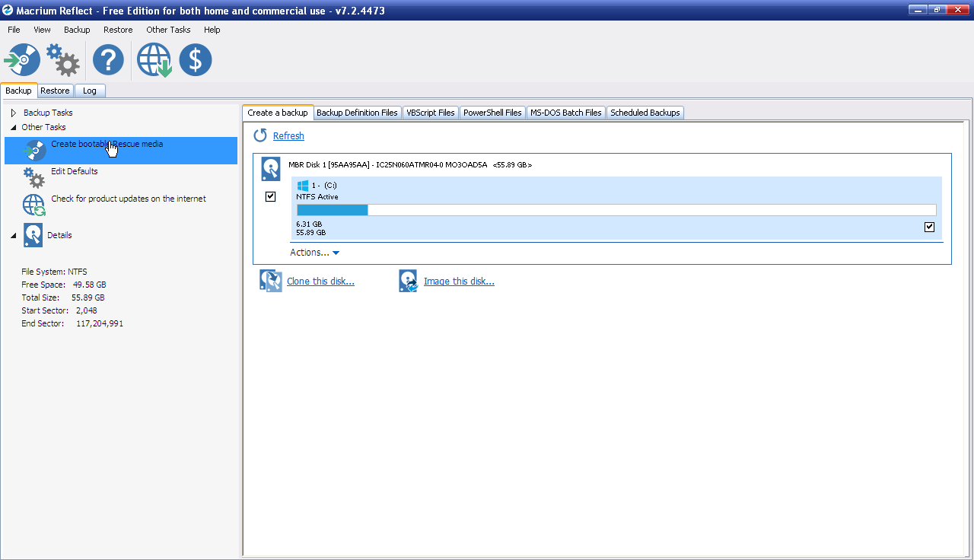Click the MBR Disk 1 header text
The width and height of the screenshot is (974, 560).
[410, 164]
